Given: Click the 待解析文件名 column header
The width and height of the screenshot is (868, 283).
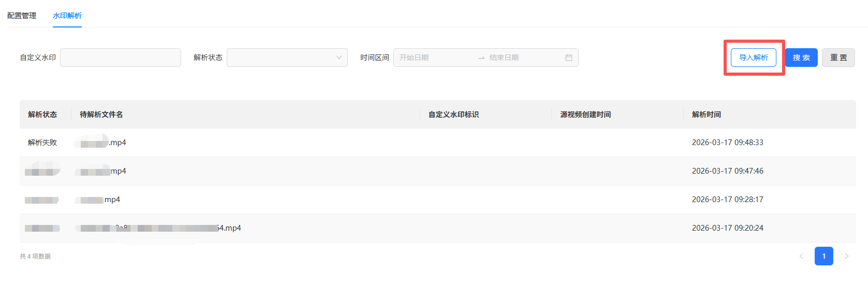Looking at the screenshot, I should tap(101, 115).
